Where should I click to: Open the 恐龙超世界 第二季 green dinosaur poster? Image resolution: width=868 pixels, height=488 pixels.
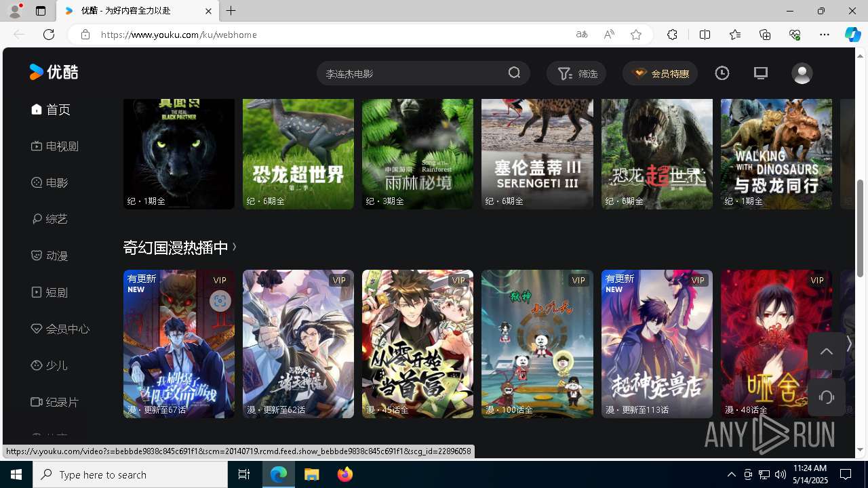pyautogui.click(x=298, y=154)
